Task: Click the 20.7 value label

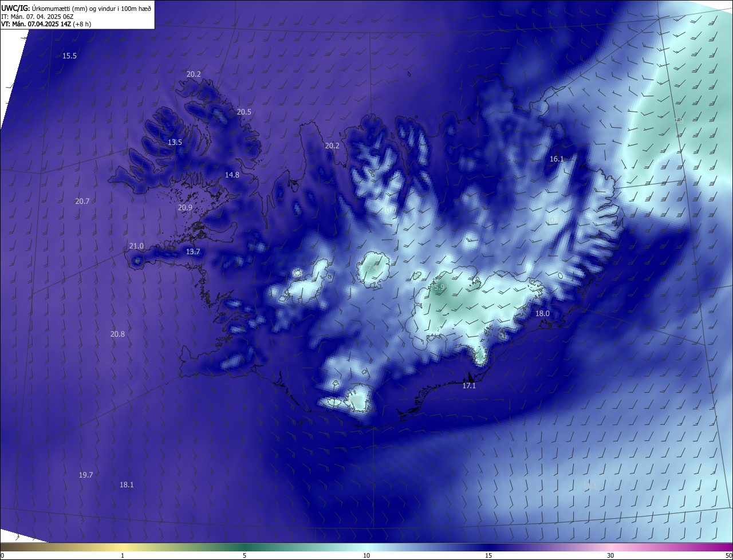Action: click(82, 201)
